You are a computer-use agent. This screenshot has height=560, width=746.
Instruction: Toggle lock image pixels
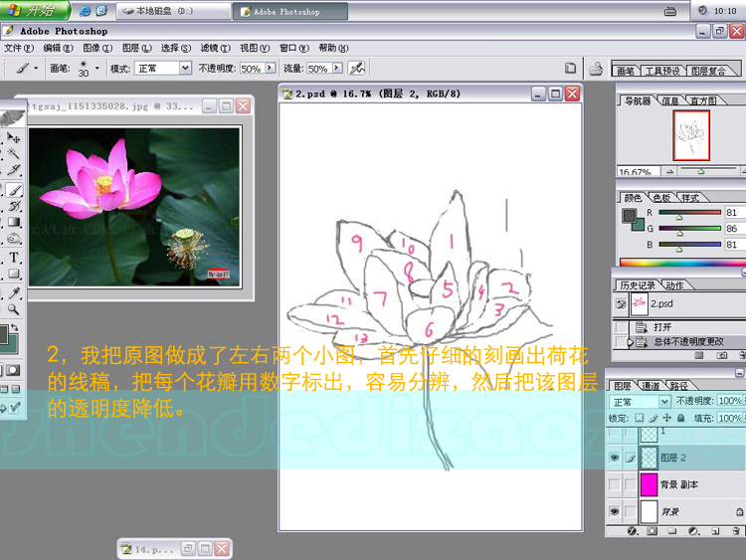pos(653,418)
